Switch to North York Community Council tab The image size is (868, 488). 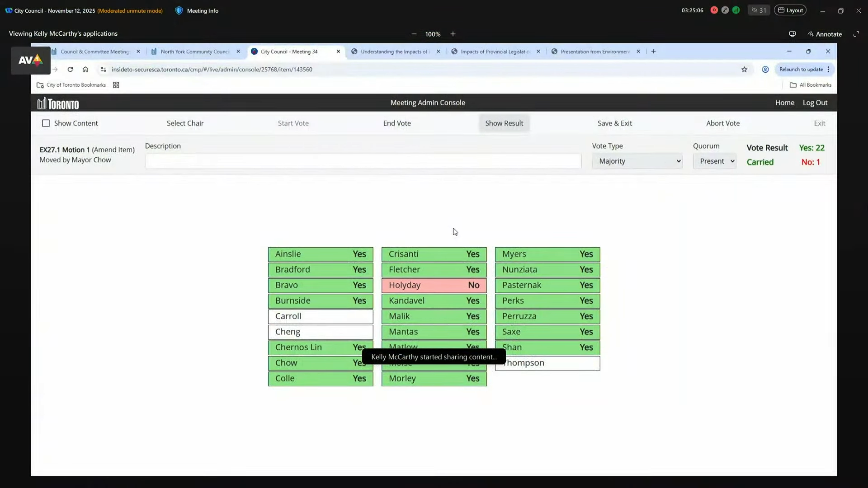(194, 52)
